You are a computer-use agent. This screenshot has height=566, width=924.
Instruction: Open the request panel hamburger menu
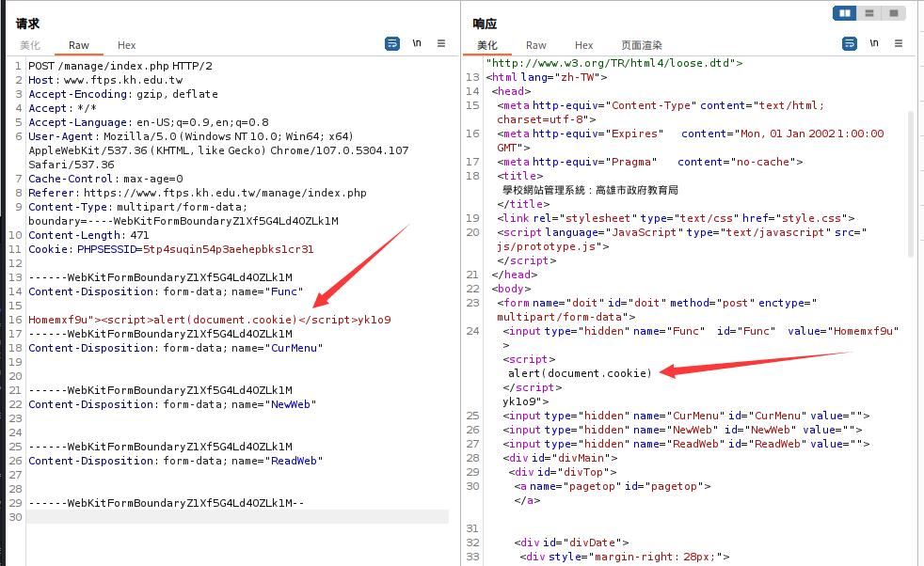click(440, 43)
